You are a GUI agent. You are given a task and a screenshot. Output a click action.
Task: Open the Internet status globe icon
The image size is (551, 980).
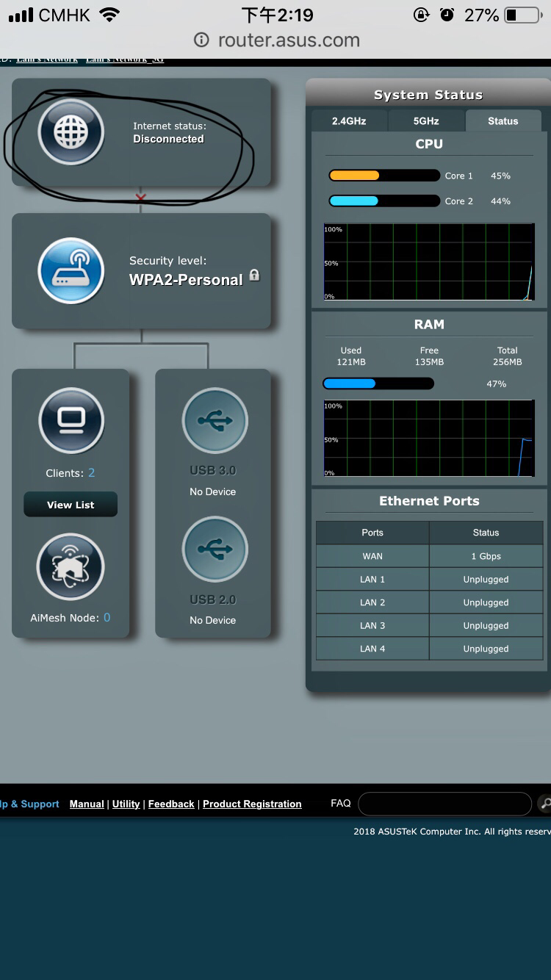71,133
